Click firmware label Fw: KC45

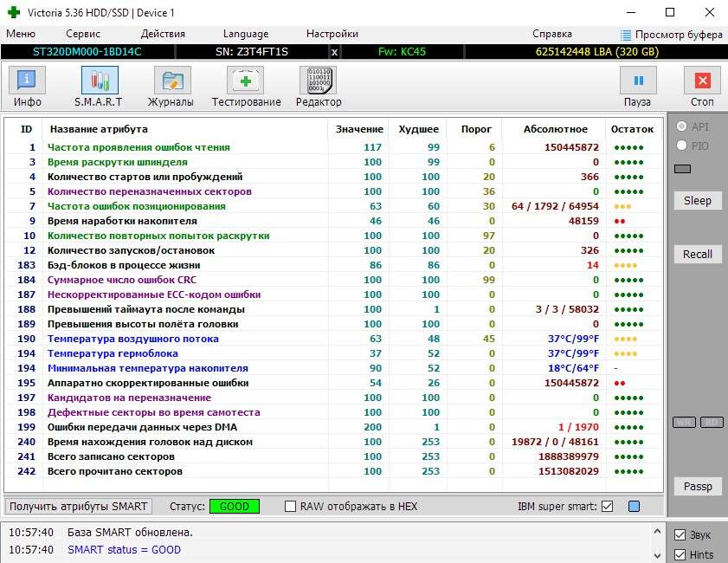click(x=402, y=52)
